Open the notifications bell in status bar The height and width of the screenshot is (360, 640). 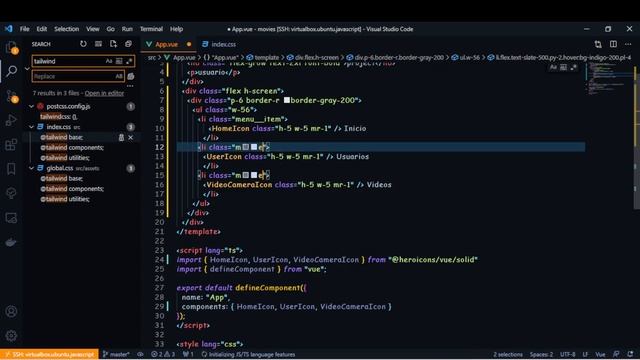tap(631, 354)
